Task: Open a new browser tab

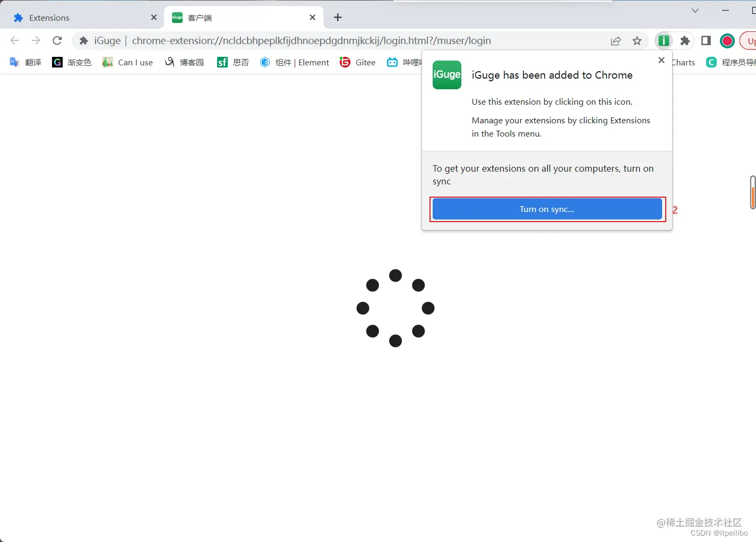Action: tap(338, 18)
